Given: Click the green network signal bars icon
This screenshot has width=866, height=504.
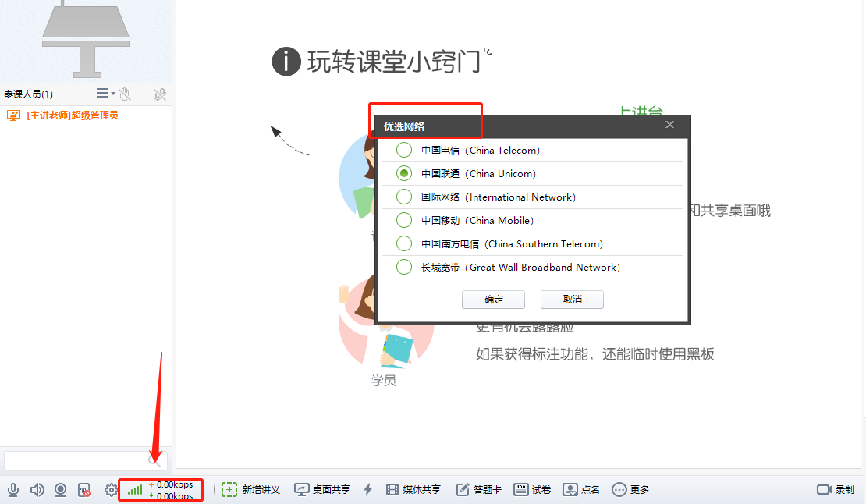Looking at the screenshot, I should pos(135,489).
